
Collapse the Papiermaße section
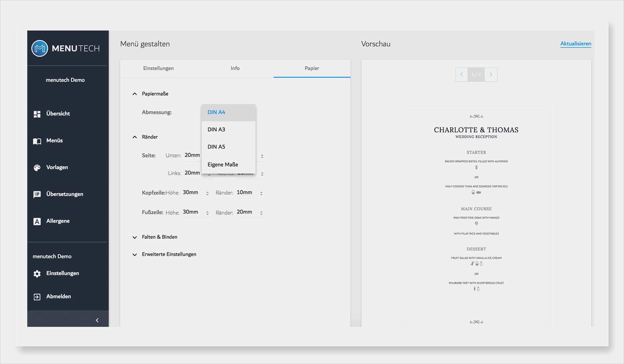click(x=135, y=94)
